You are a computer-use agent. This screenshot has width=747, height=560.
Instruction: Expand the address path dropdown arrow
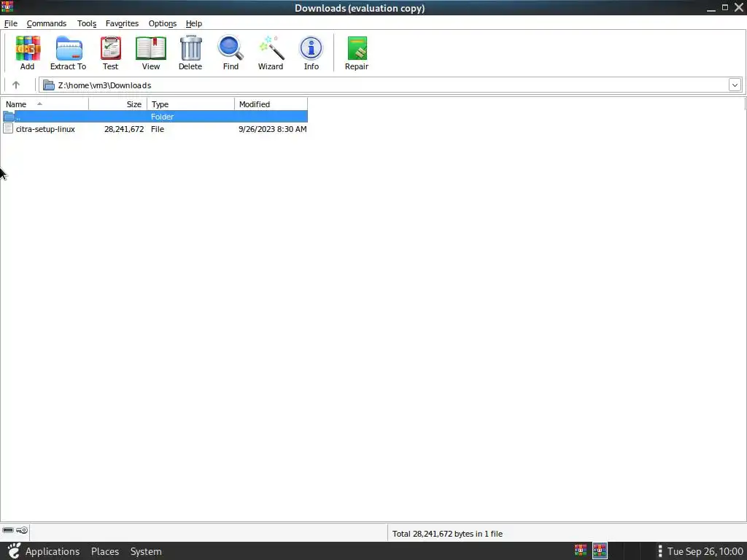point(735,85)
